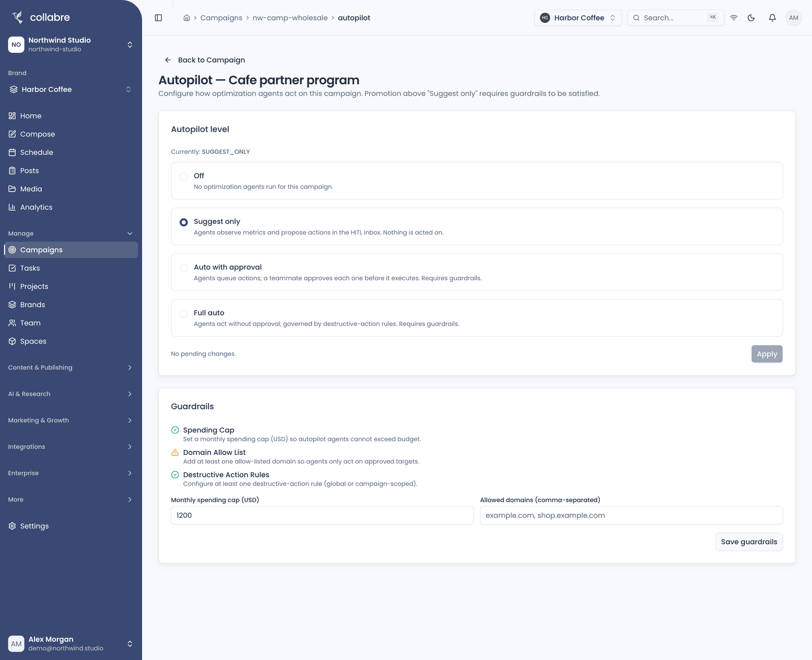Open the Harbor Coffee brand selector in sidebar

(71, 89)
